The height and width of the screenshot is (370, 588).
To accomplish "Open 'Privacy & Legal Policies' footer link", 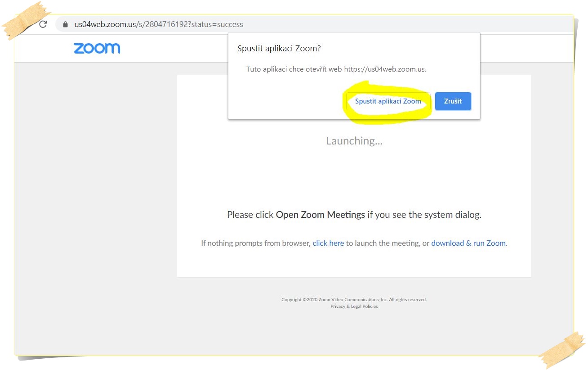I will point(354,307).
